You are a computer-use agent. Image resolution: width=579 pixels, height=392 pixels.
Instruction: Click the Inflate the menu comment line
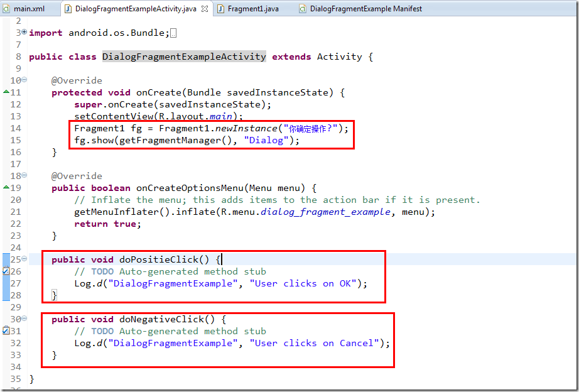point(277,200)
